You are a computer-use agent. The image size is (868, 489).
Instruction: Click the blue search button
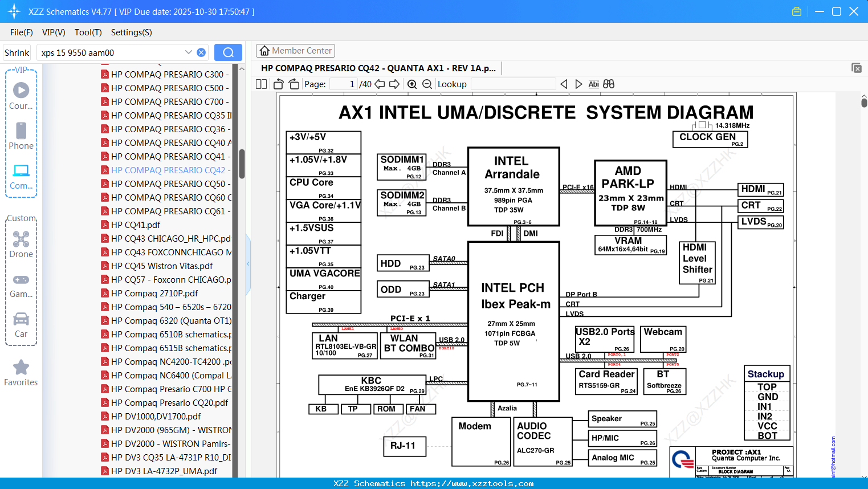pyautogui.click(x=228, y=52)
